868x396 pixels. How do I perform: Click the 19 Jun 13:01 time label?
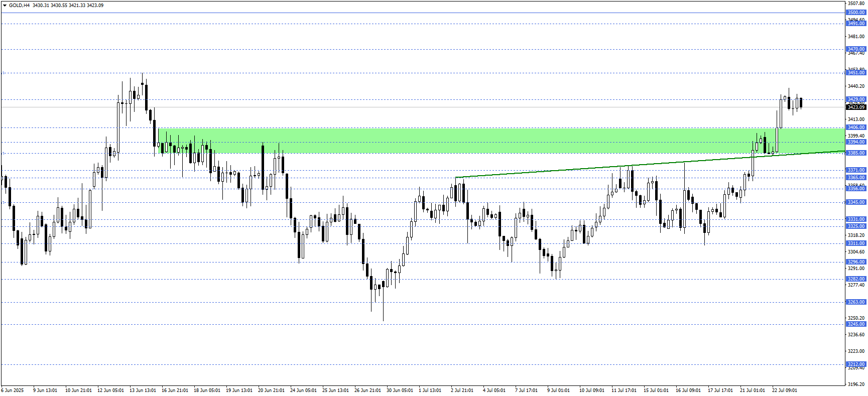tap(239, 390)
